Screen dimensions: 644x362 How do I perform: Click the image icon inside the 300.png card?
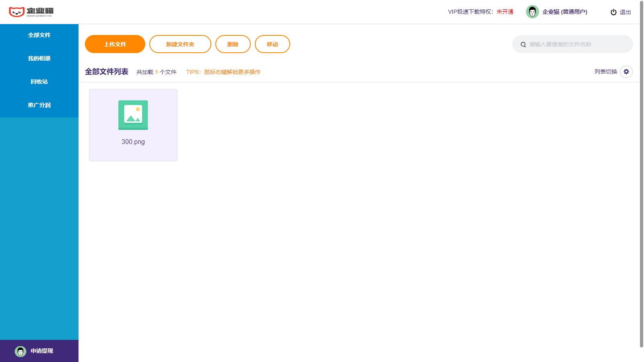[x=133, y=115]
